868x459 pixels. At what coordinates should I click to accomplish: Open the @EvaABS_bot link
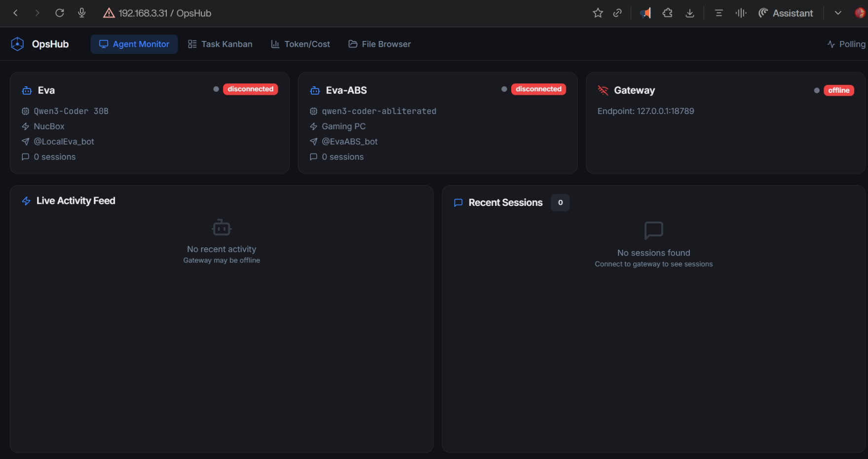click(349, 142)
